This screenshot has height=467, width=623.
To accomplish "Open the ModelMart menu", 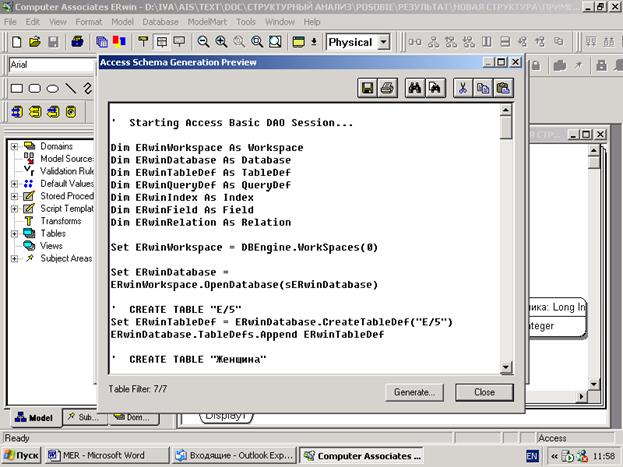I will coord(205,21).
